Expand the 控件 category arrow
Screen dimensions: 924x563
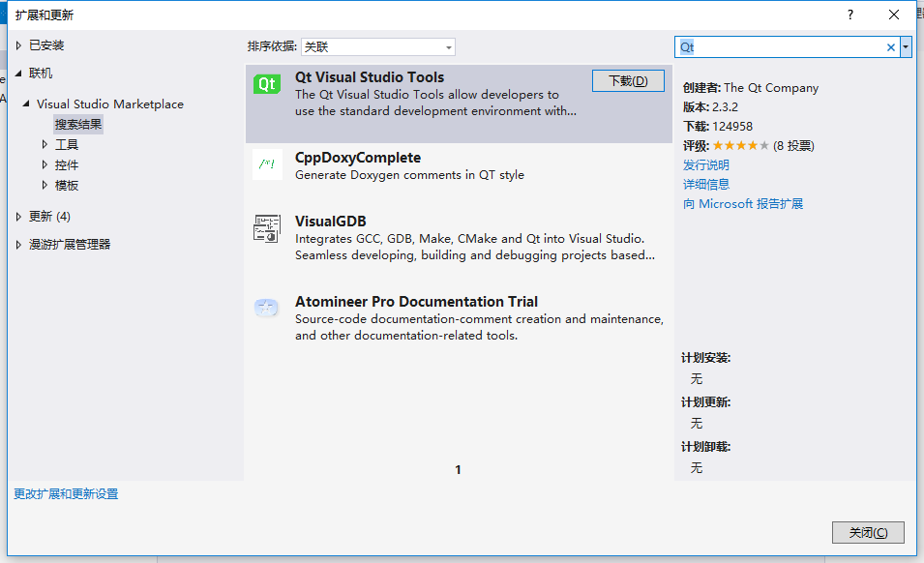(x=45, y=164)
